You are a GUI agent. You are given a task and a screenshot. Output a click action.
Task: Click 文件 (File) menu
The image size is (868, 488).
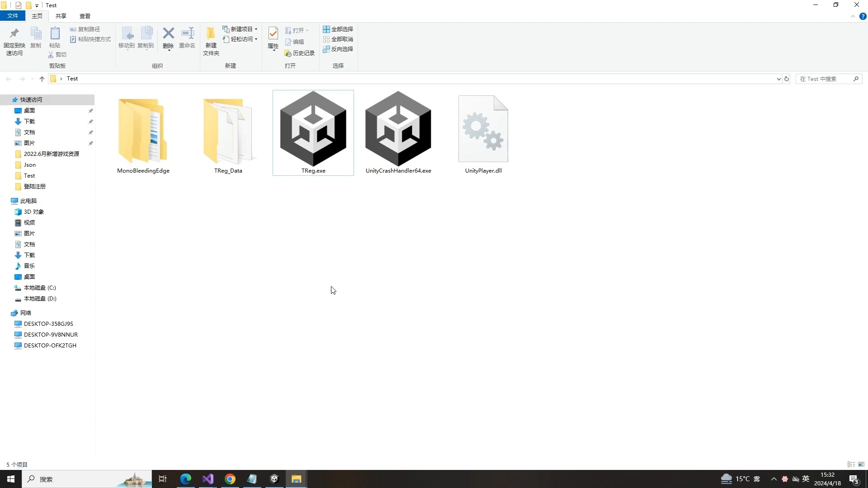[x=14, y=16]
